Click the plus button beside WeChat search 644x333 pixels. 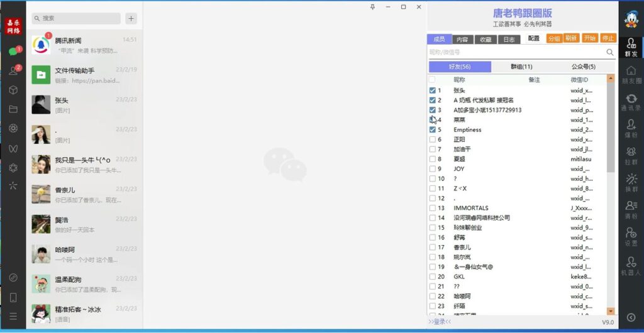(x=131, y=18)
